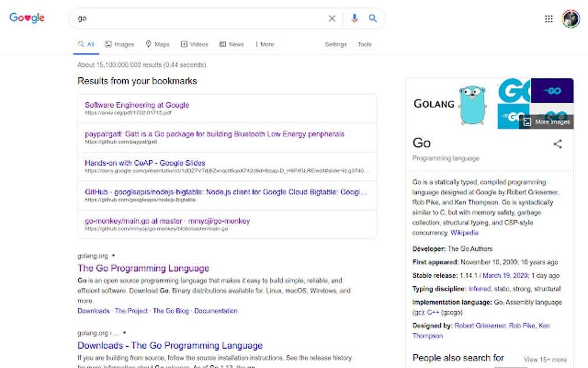This screenshot has width=588, height=368.
Task: Click the Google logo
Action: point(27,17)
